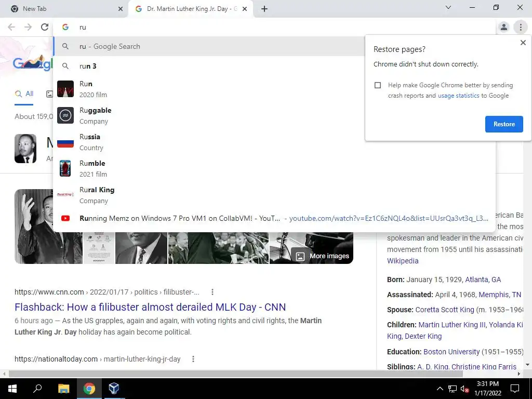532x399 pixels.
Task: Select the All search results tab
Action: [24, 94]
